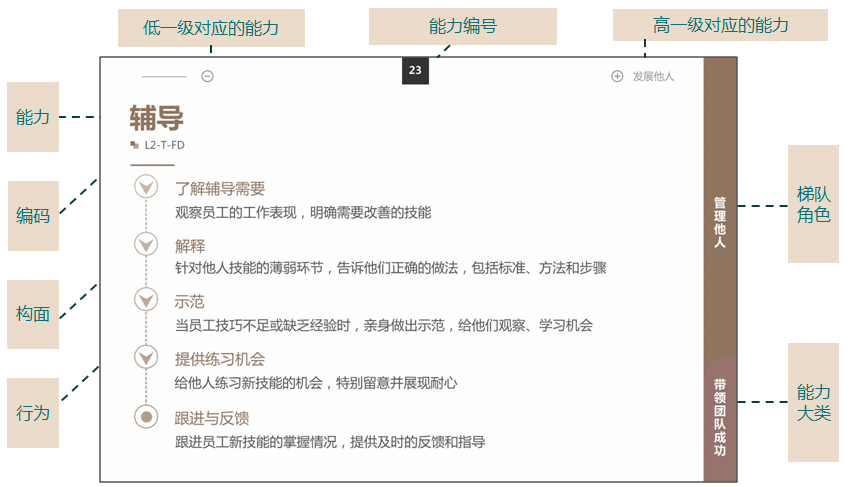Click the heading 提供练习机会
Image resolution: width=853 pixels, height=487 pixels.
coord(220,359)
